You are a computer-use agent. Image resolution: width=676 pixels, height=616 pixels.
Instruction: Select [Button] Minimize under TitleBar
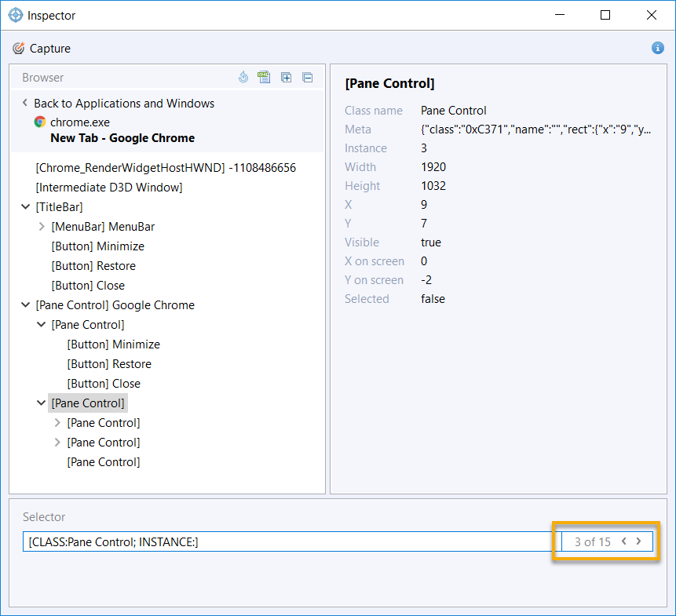coord(98,246)
